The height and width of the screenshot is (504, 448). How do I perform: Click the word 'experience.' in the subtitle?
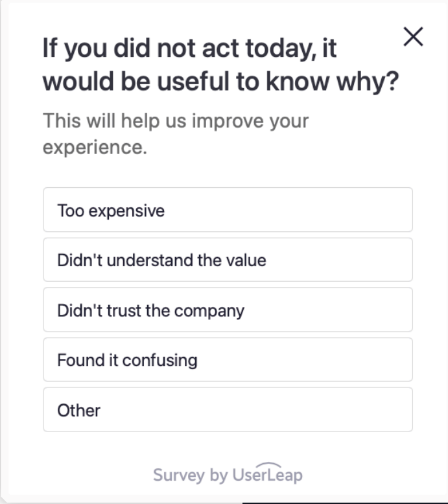coord(95,148)
